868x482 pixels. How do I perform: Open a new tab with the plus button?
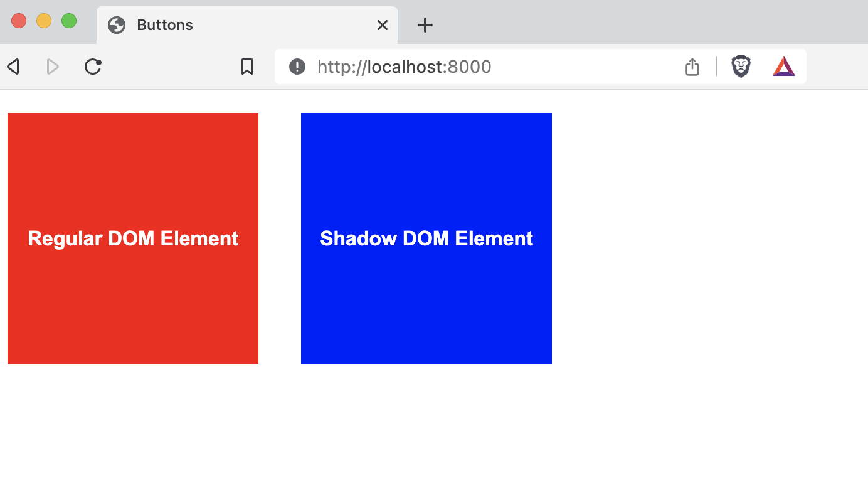point(425,25)
